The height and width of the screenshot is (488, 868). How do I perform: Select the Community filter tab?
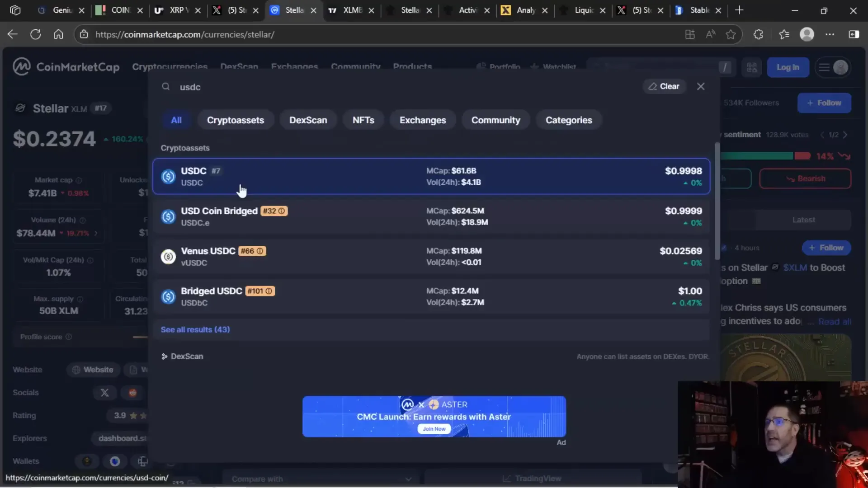(496, 120)
